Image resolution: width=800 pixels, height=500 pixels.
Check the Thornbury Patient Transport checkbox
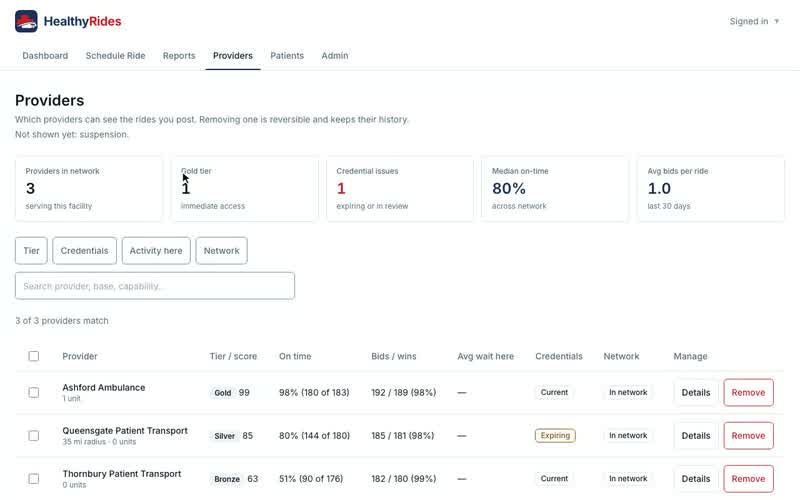click(x=34, y=479)
